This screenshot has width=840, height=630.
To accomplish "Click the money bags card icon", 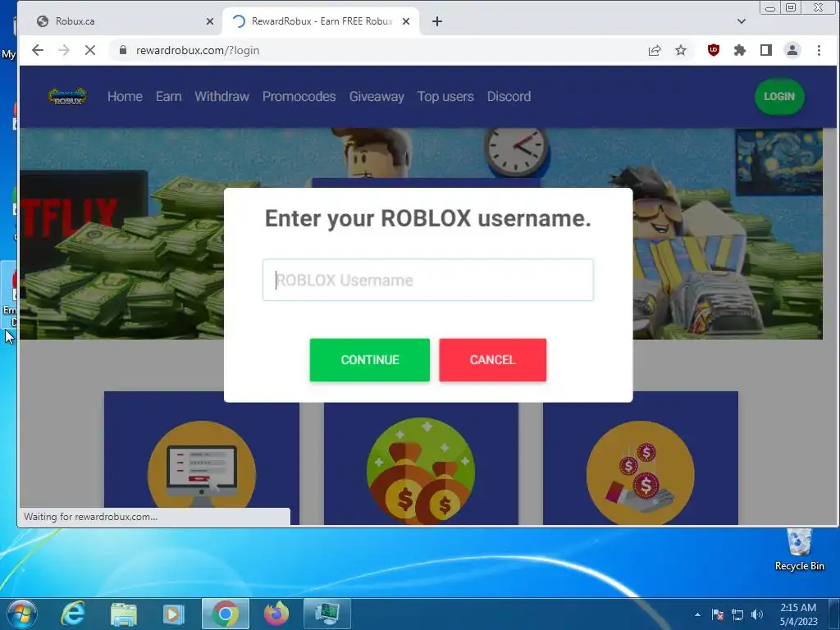I will pos(421,470).
